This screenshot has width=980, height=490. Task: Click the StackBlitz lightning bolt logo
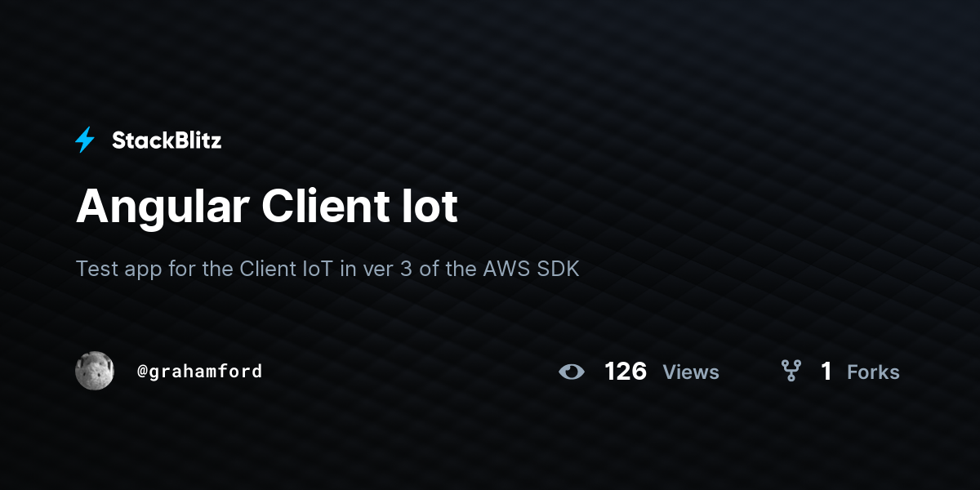(x=85, y=140)
